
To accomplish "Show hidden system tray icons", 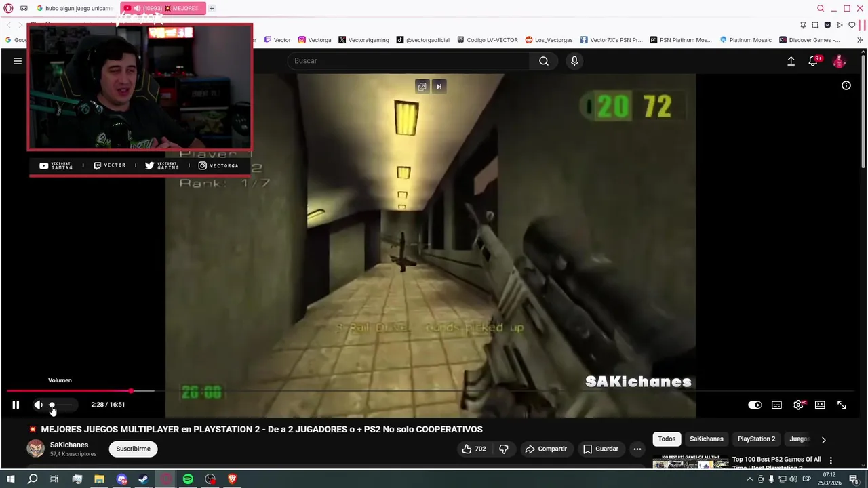I will [x=749, y=479].
